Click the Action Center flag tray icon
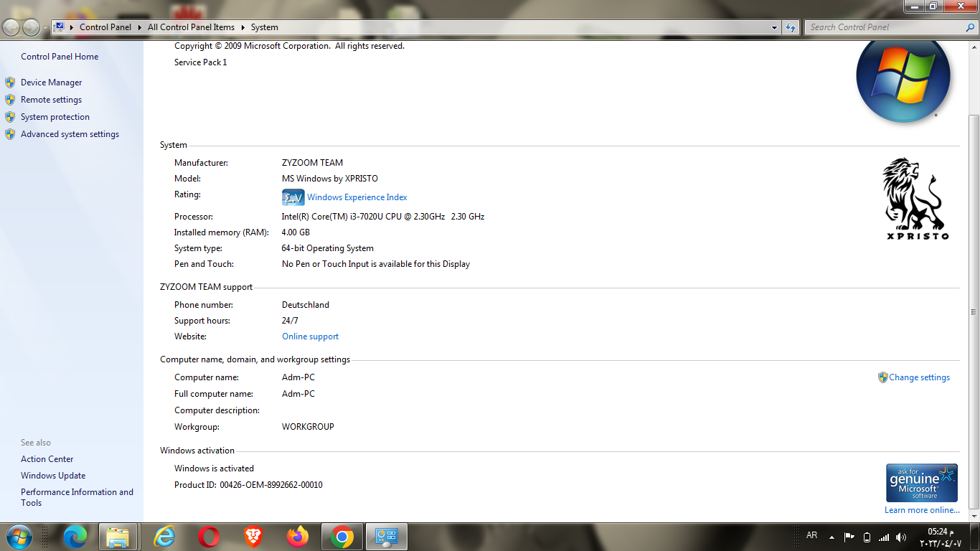The image size is (980, 551). click(x=849, y=537)
